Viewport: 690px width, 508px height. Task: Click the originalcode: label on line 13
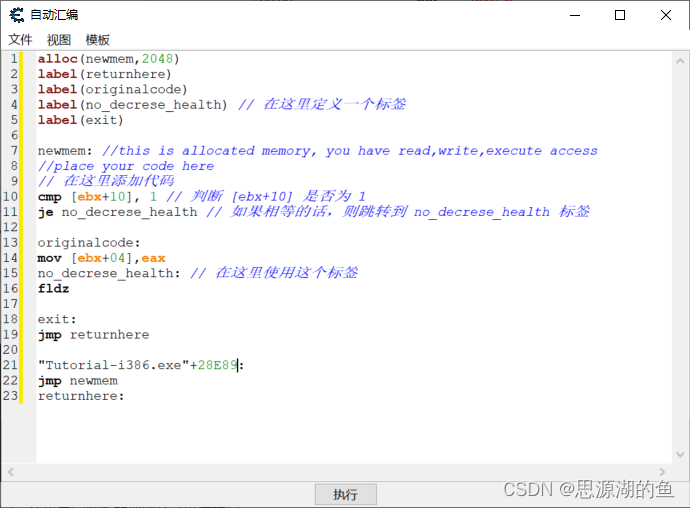(x=89, y=243)
